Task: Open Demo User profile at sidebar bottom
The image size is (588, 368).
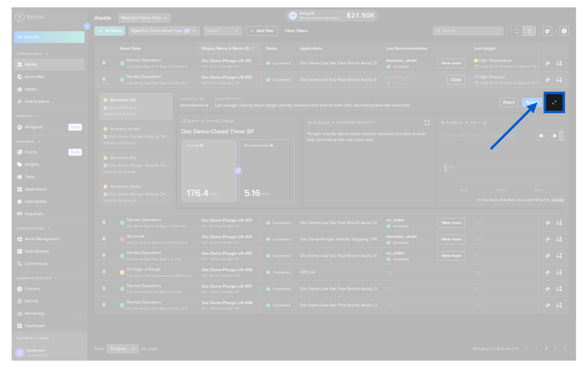Action: pos(49,353)
